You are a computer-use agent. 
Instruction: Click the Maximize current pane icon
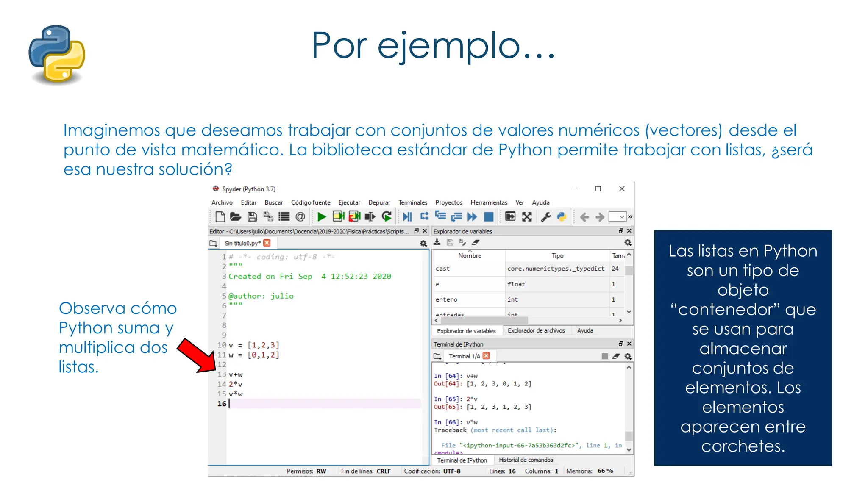tap(510, 217)
